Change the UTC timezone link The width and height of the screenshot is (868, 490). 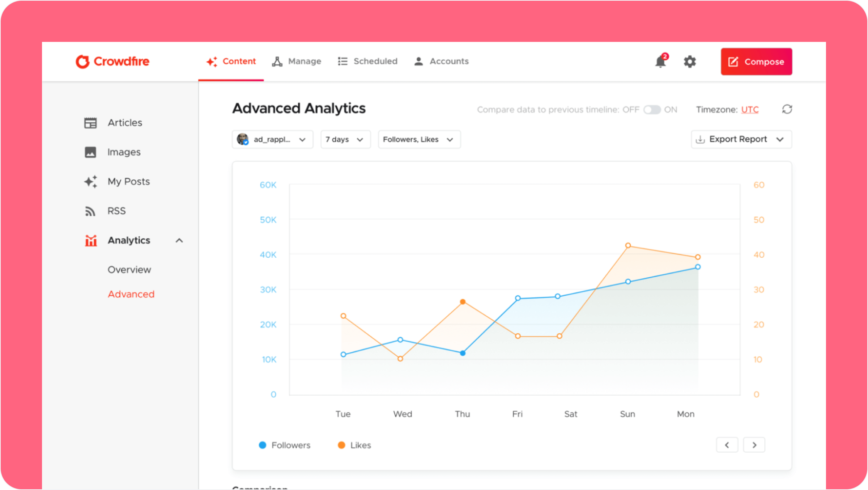point(750,110)
